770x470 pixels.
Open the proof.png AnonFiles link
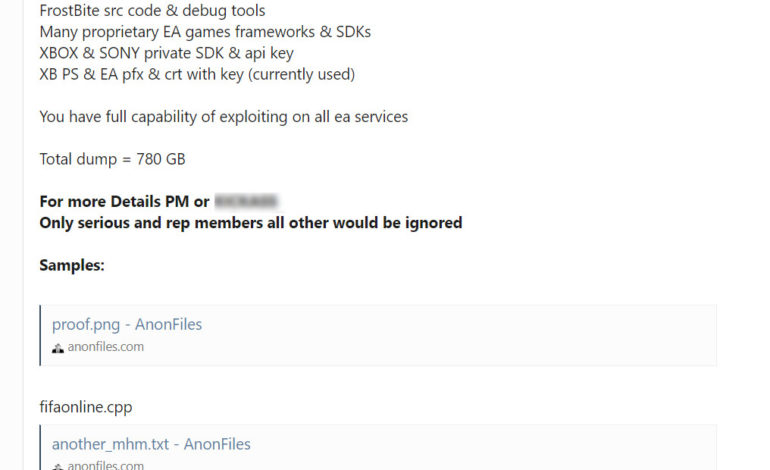click(x=127, y=324)
